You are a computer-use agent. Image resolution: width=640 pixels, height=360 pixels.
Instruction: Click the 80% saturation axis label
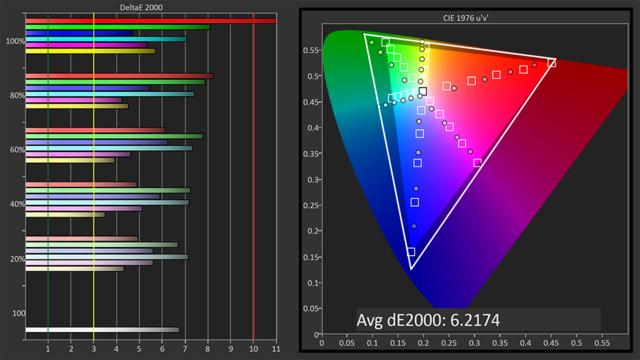pos(17,96)
